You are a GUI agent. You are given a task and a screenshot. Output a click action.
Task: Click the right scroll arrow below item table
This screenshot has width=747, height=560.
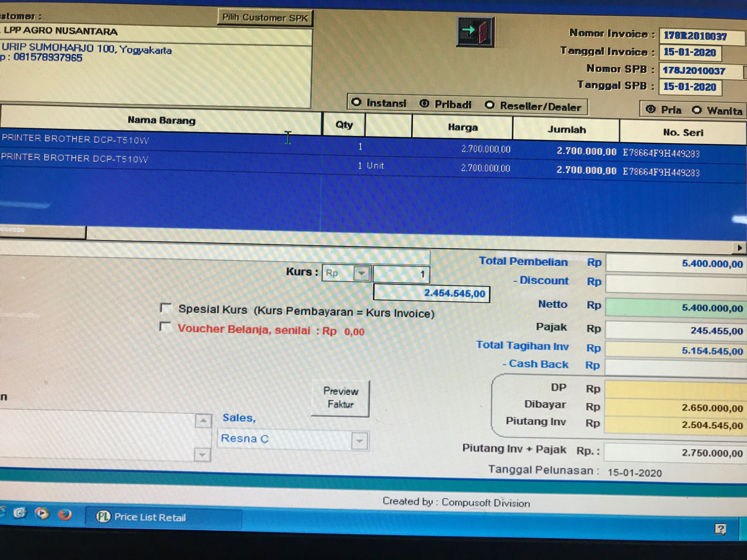740,248
